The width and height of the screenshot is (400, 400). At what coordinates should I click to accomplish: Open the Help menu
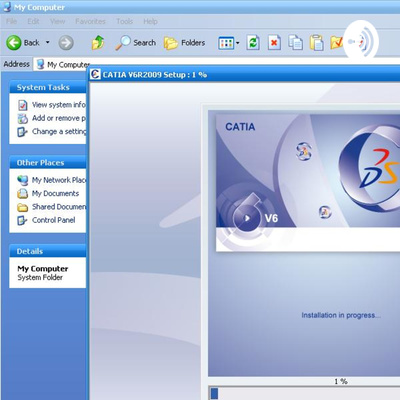point(150,21)
